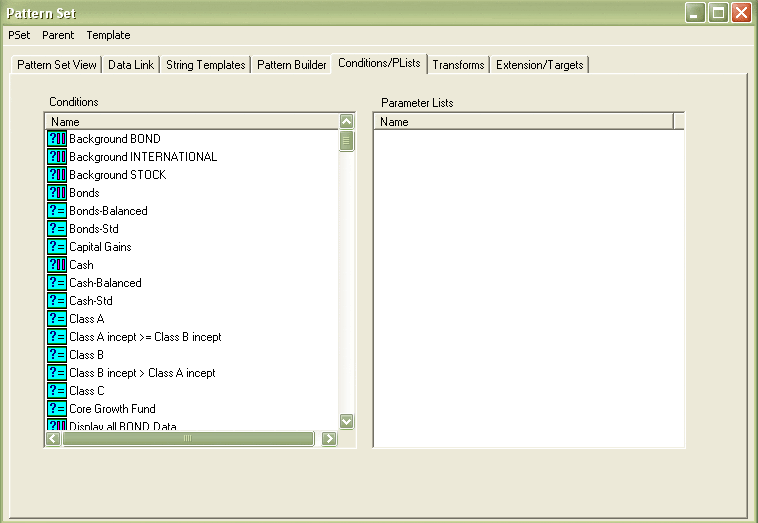Open the PSet menu
This screenshot has height=523, width=758.
point(19,35)
